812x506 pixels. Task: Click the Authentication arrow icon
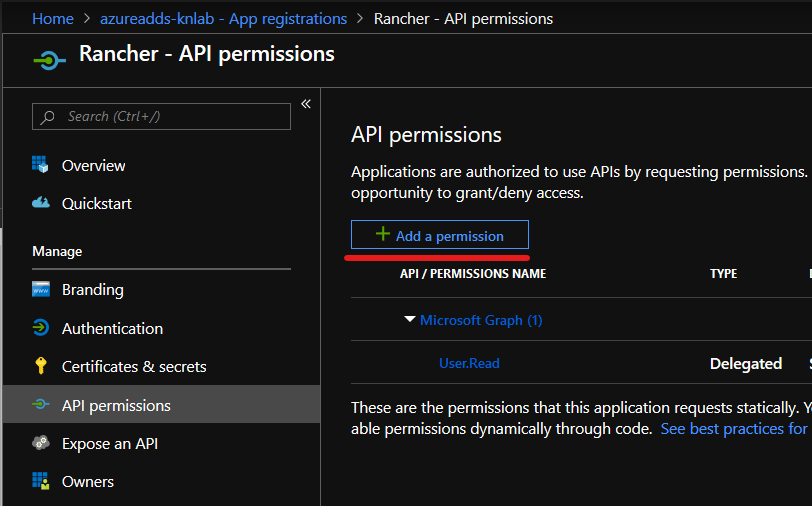(40, 327)
